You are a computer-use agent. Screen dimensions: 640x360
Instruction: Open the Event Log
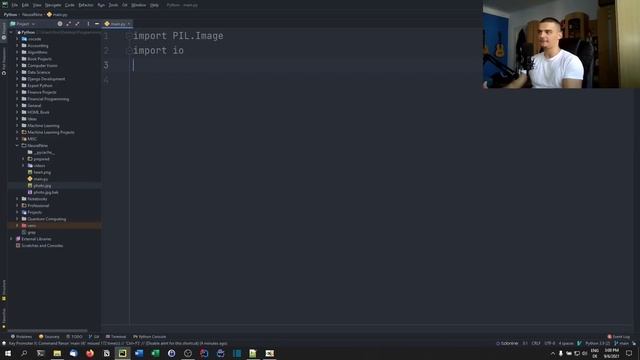click(x=619, y=337)
